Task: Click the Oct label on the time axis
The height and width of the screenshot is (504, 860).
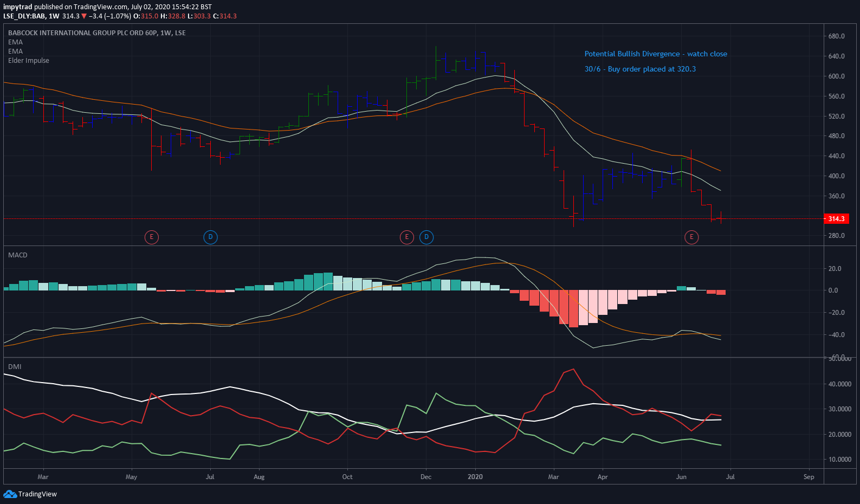Action: pos(347,477)
